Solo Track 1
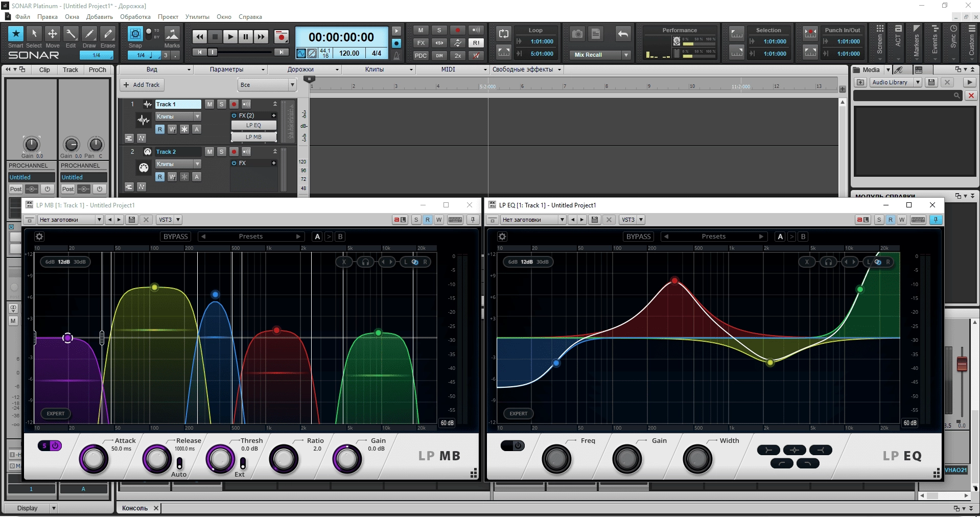 [221, 104]
